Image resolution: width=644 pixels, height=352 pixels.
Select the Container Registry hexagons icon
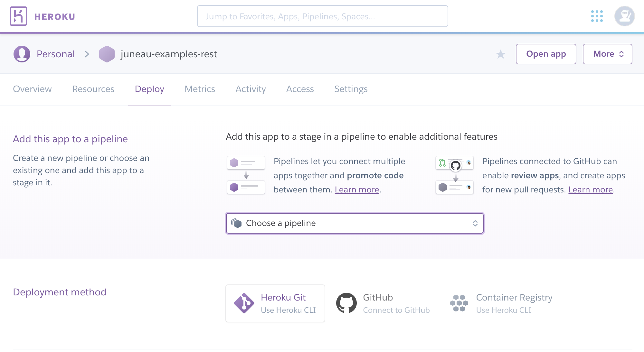click(459, 303)
